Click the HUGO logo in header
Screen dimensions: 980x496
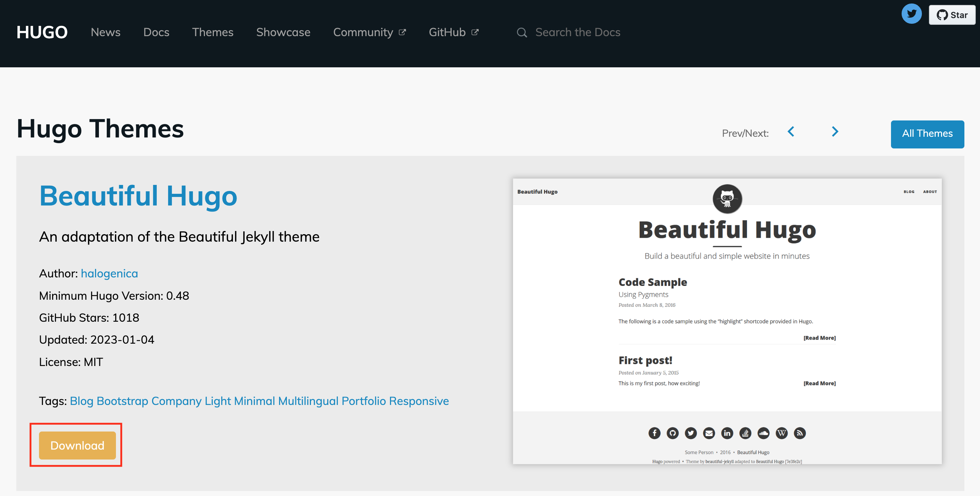[x=42, y=32]
